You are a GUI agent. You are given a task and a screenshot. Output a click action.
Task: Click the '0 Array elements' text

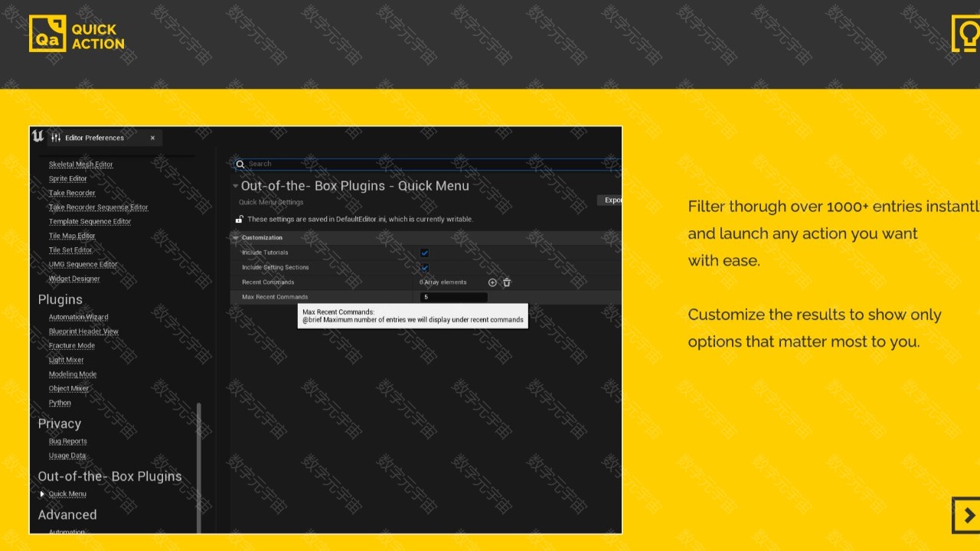[443, 282]
